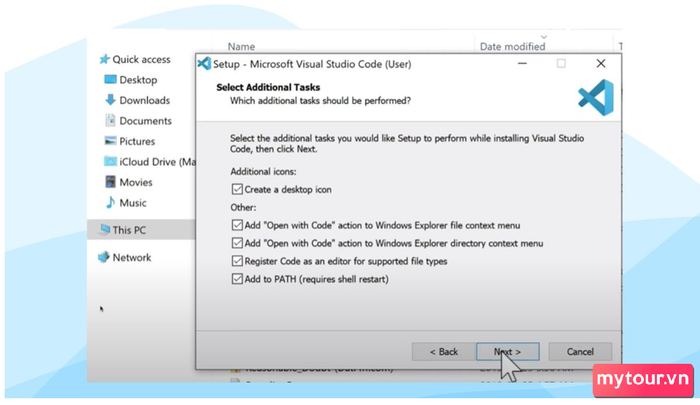Image resolution: width=700 pixels, height=405 pixels.
Task: Click the Downloads arrow icon
Action: click(110, 100)
